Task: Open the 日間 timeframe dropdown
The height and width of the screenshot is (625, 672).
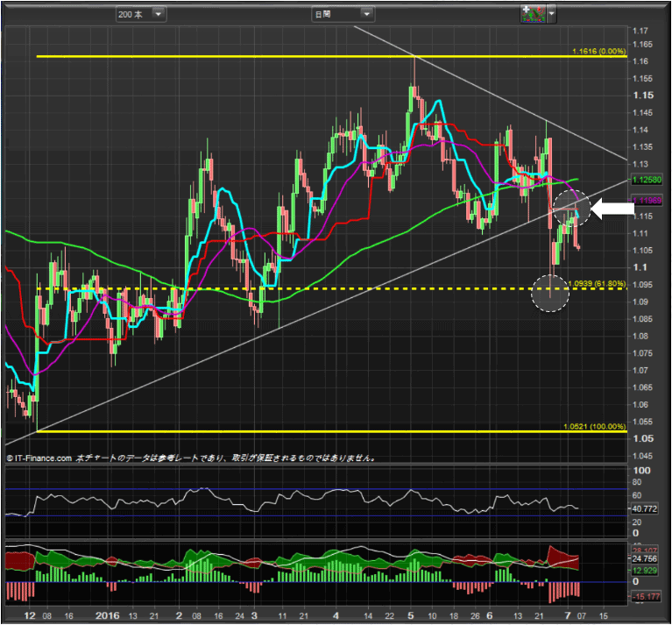Action: 343,14
